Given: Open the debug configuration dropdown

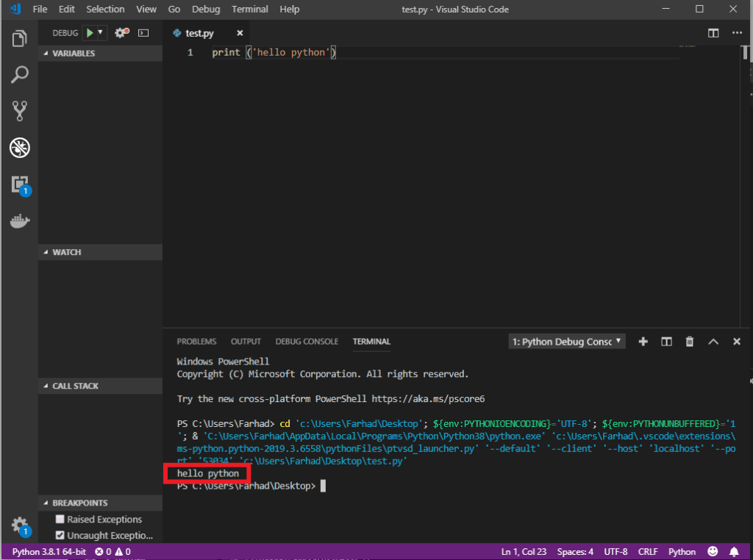Looking at the screenshot, I should point(101,33).
